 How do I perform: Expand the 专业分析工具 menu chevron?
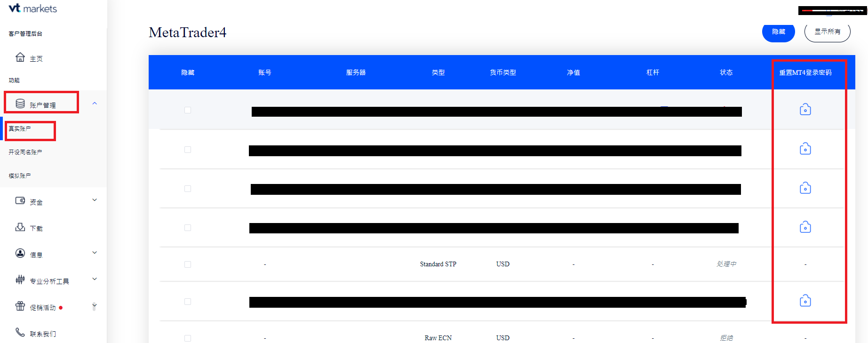(x=95, y=279)
